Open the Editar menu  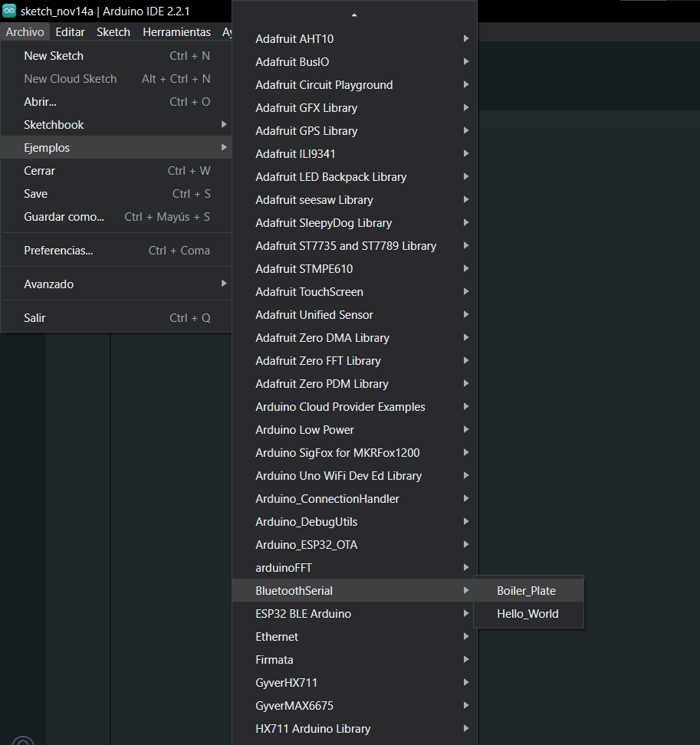coord(70,32)
